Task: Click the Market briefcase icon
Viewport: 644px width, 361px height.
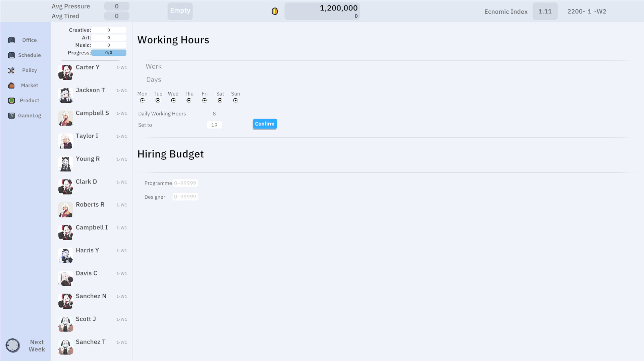Action: 11,86
